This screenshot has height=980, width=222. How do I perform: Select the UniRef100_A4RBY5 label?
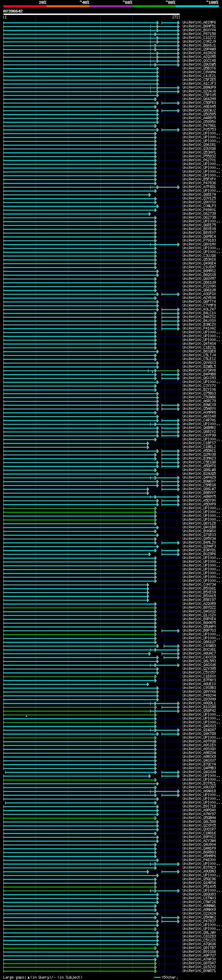point(199,118)
